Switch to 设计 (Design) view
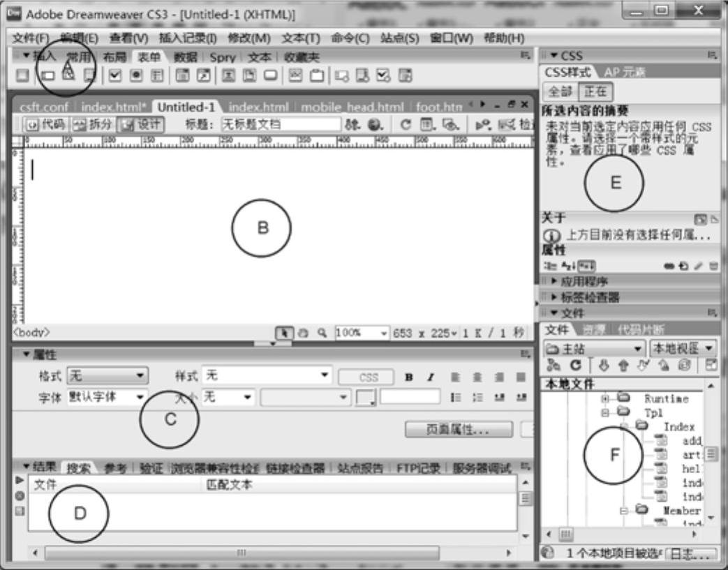Image resolution: width=728 pixels, height=570 pixels. click(x=141, y=124)
